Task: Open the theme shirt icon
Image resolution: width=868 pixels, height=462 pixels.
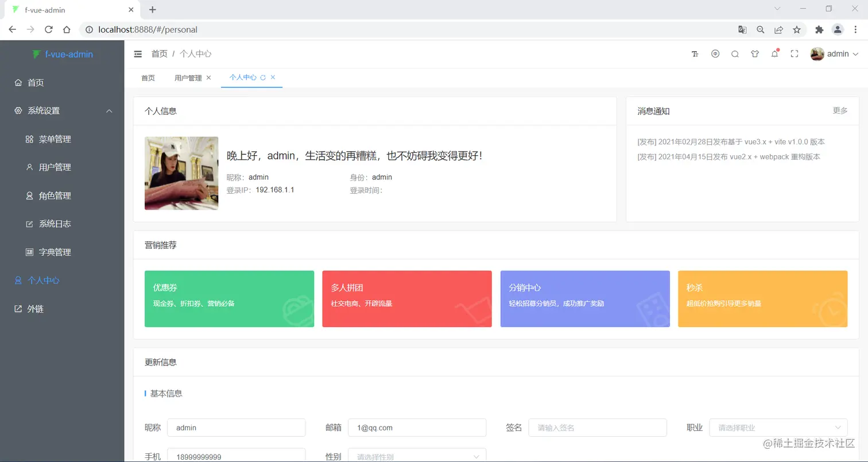Action: pos(755,54)
